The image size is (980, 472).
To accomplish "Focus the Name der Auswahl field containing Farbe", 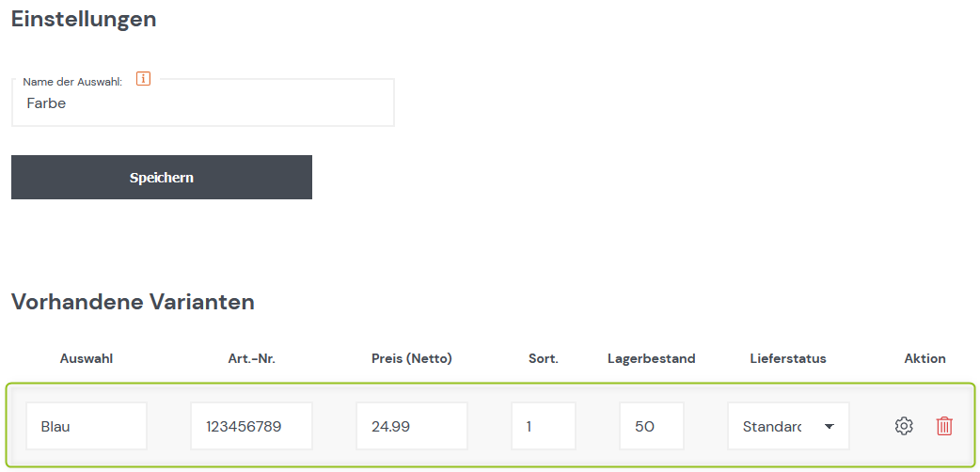I will (203, 103).
